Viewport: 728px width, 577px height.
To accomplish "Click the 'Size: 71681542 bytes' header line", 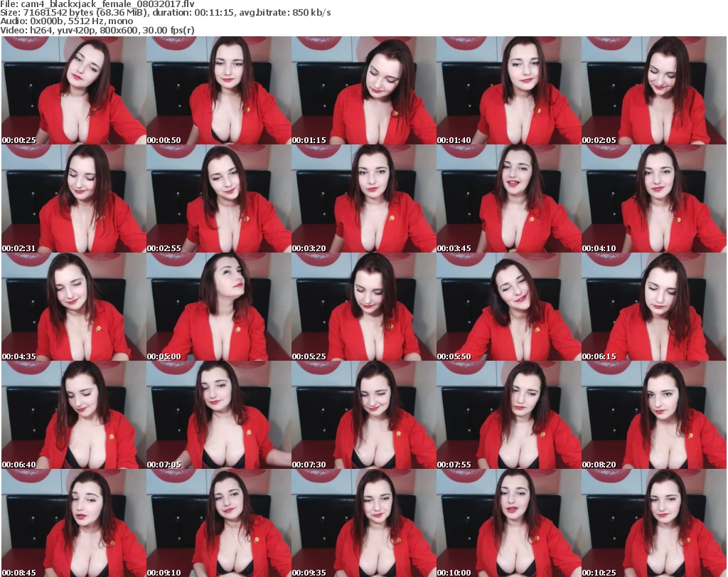I will (166, 13).
